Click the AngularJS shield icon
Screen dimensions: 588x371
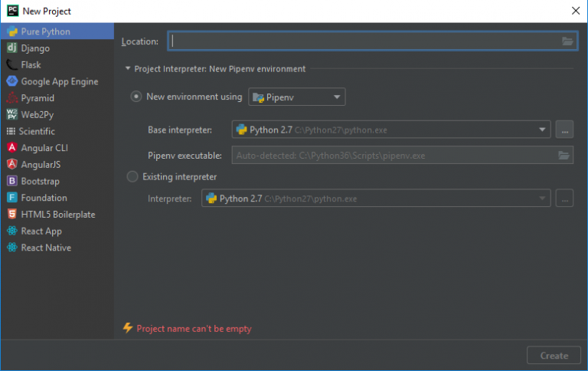pyautogui.click(x=12, y=164)
